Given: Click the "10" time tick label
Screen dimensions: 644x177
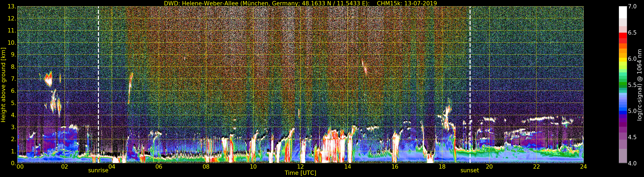Looking at the screenshot, I should [x=253, y=167].
